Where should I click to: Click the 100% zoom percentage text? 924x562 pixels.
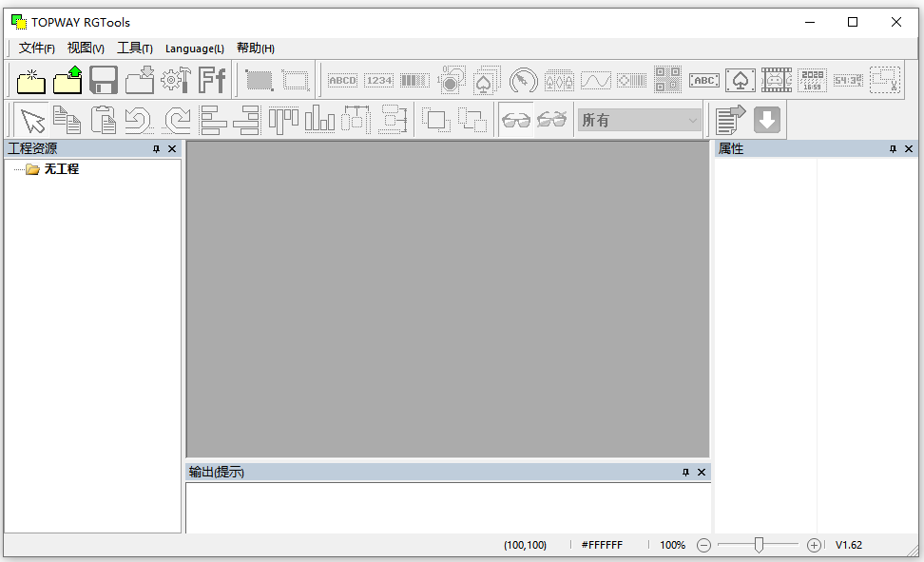click(x=672, y=545)
